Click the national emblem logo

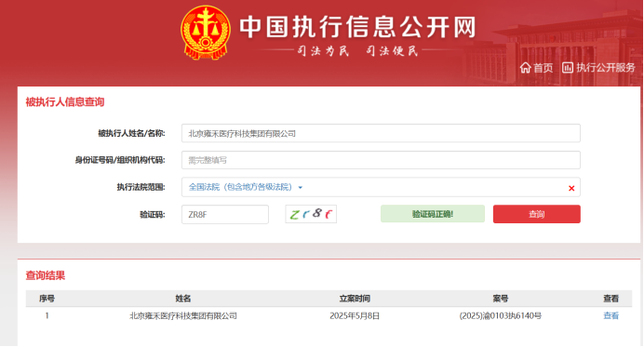coord(206,33)
